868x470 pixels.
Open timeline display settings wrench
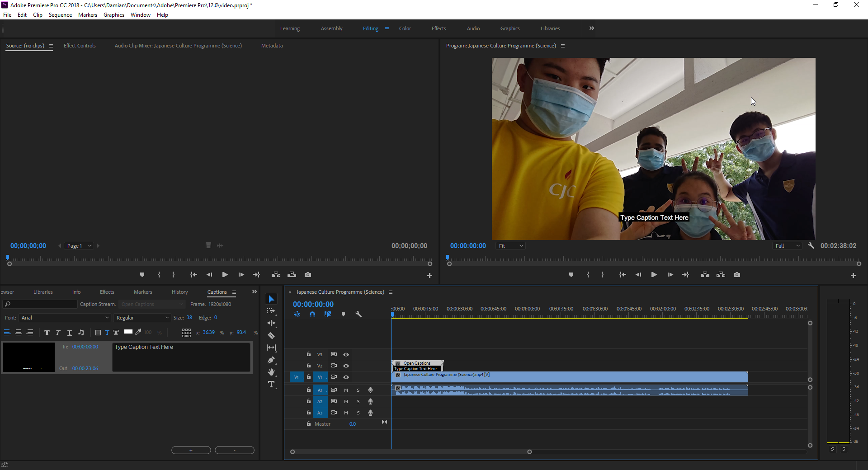[x=359, y=314]
